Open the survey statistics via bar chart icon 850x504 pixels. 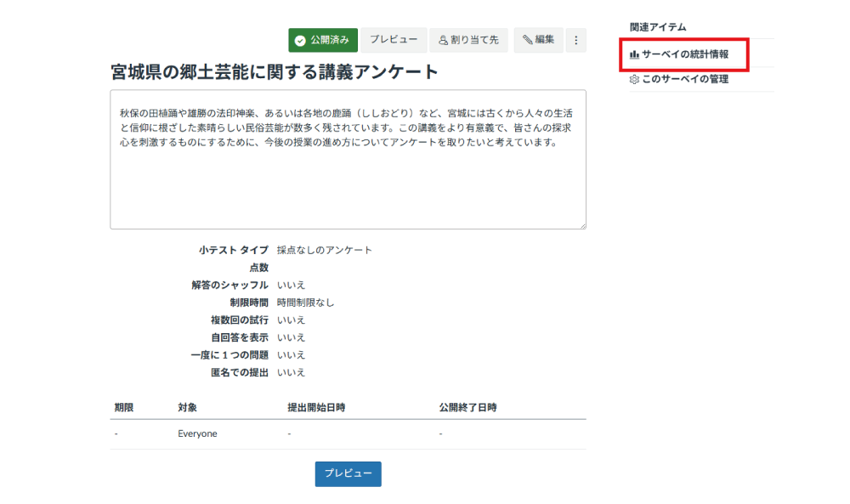(633, 53)
